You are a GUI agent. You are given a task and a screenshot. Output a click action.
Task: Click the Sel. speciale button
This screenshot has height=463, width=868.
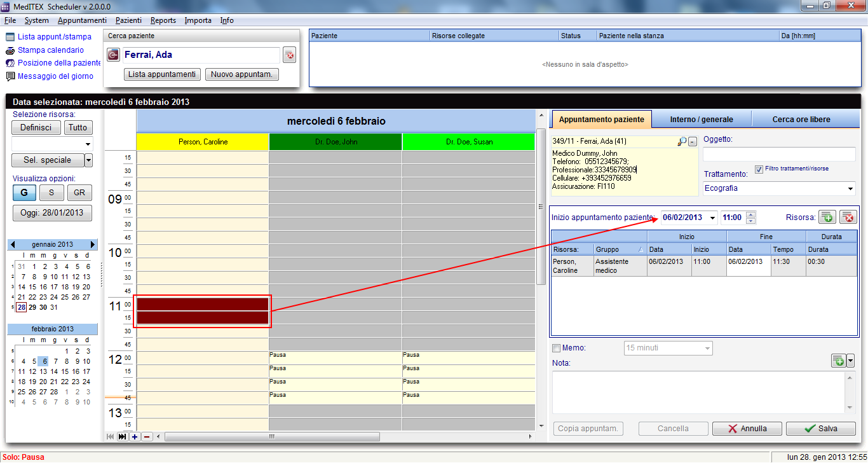(48, 160)
